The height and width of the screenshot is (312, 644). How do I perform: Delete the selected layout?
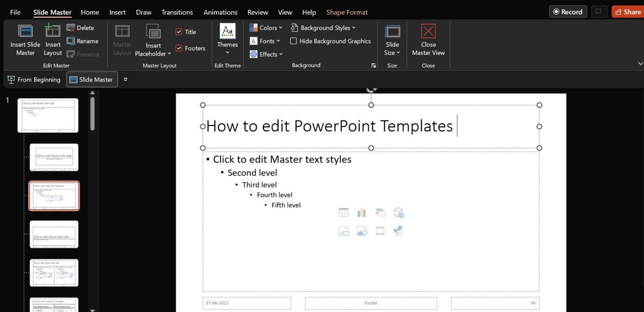[80, 28]
